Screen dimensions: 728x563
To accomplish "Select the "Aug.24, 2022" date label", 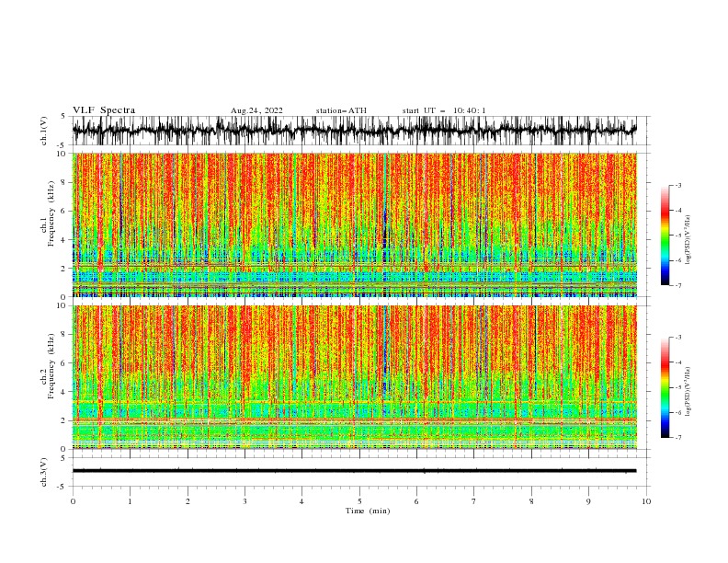I will (256, 110).
